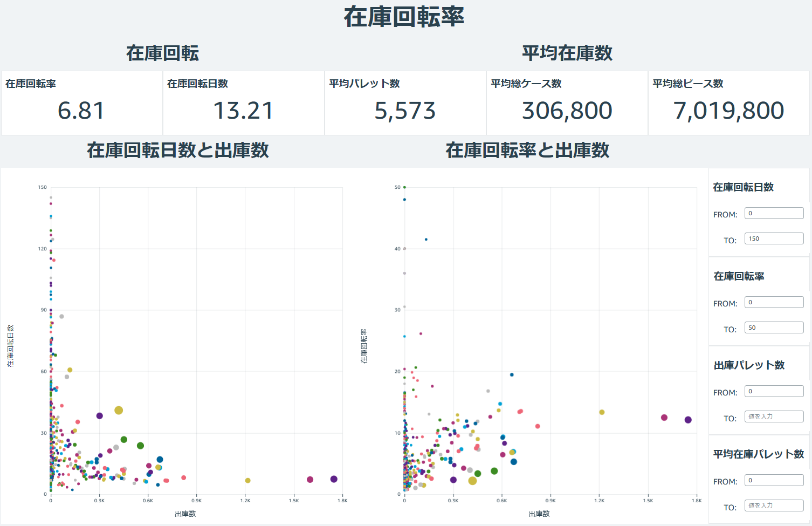Click the yellow dot near 1.2K in left chart
812x526 pixels.
click(x=247, y=480)
